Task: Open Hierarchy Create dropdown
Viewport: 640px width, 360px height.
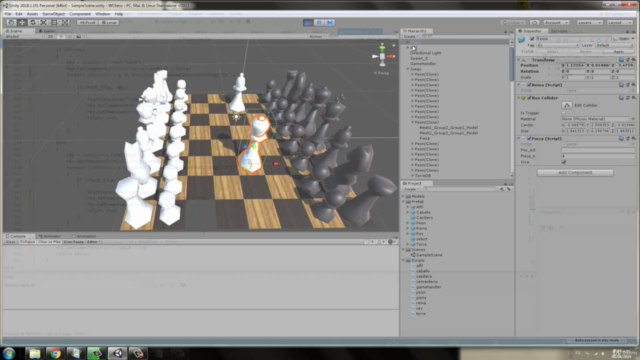Action: (x=410, y=36)
